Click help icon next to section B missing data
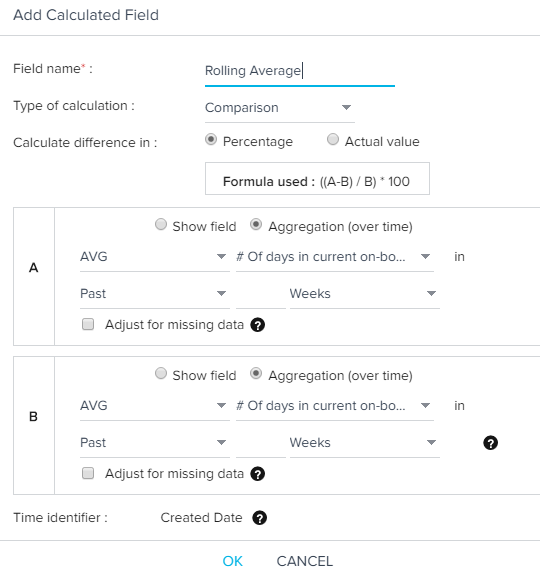Image resolution: width=540 pixels, height=570 pixels. click(x=257, y=474)
